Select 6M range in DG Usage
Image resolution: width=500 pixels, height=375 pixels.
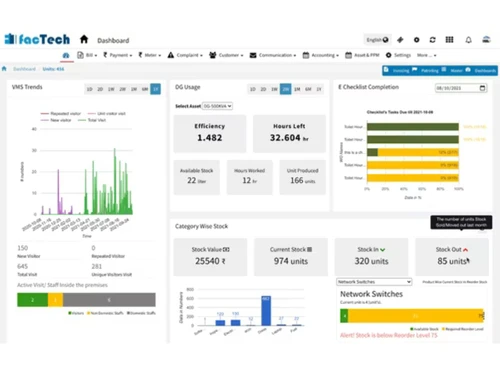click(x=308, y=89)
